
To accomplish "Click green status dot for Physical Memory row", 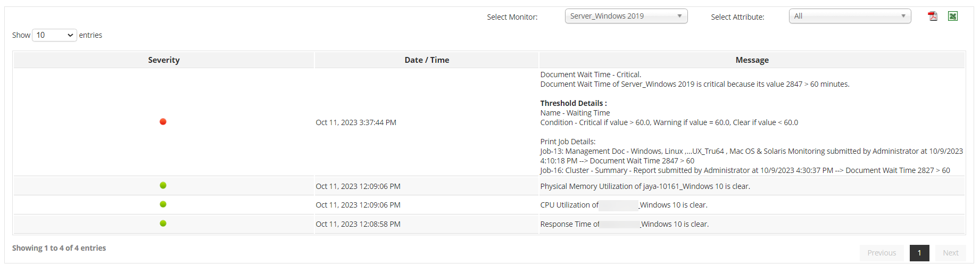I will pos(163,185).
